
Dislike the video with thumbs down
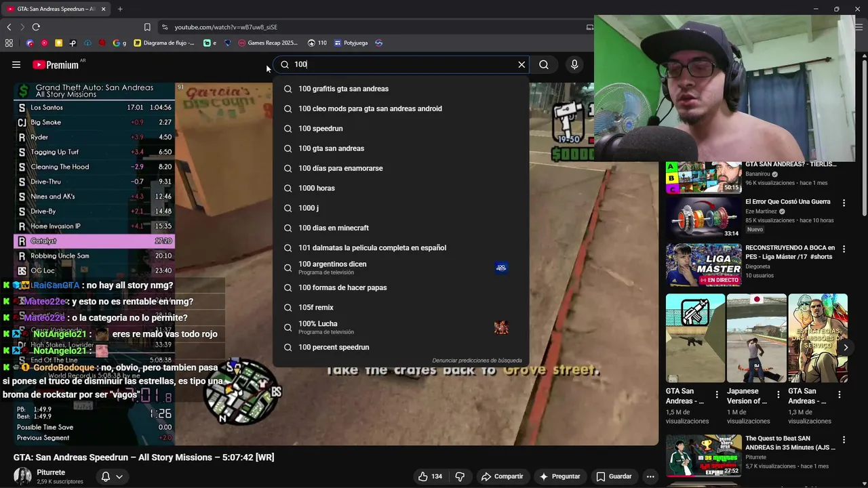[460, 476]
